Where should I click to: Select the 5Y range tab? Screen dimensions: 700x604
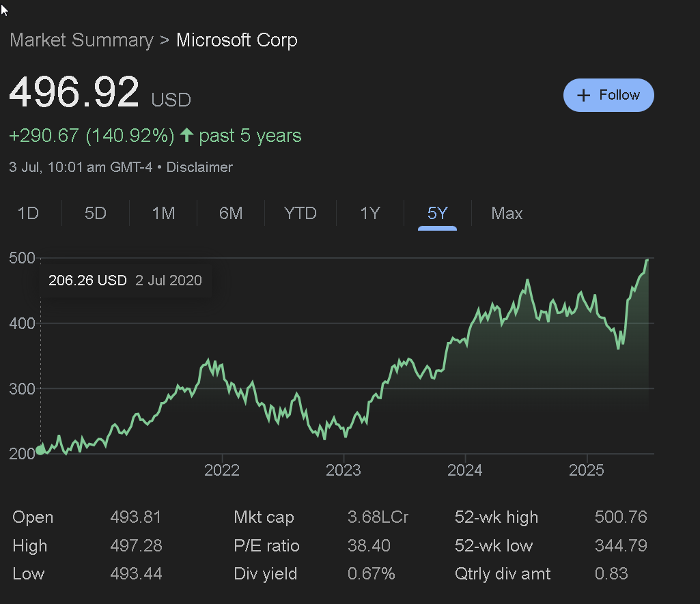[x=438, y=213]
